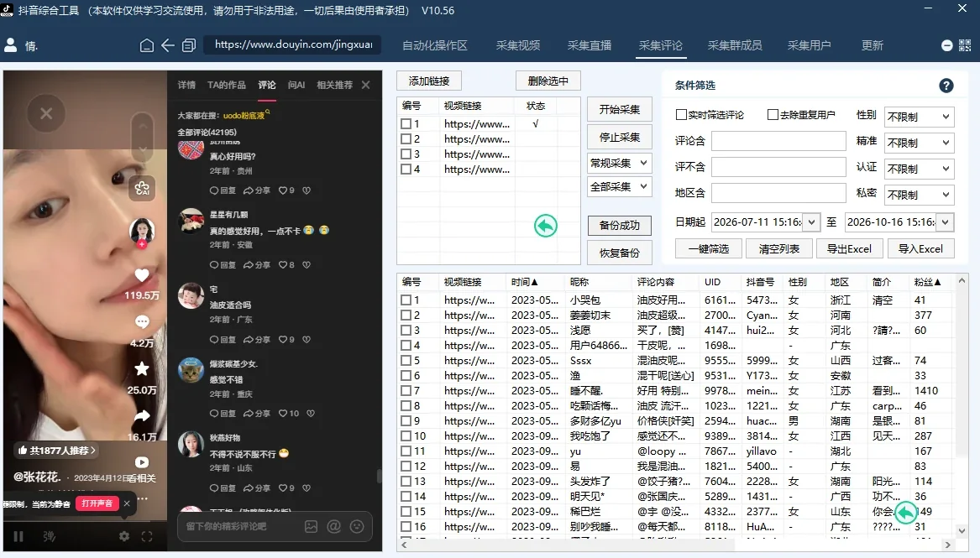Switch to 采集视频 tab
The image size is (980, 558).
click(x=517, y=45)
